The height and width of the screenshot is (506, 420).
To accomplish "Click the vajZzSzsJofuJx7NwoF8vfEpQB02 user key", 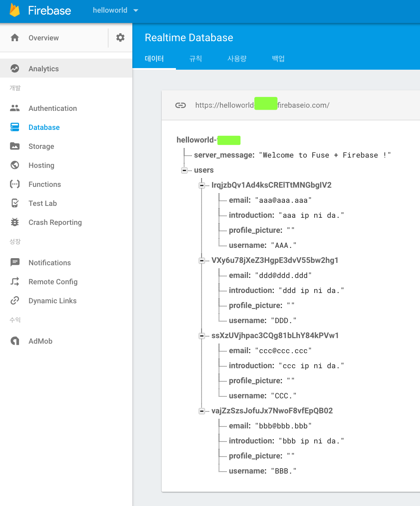I will pyautogui.click(x=272, y=411).
